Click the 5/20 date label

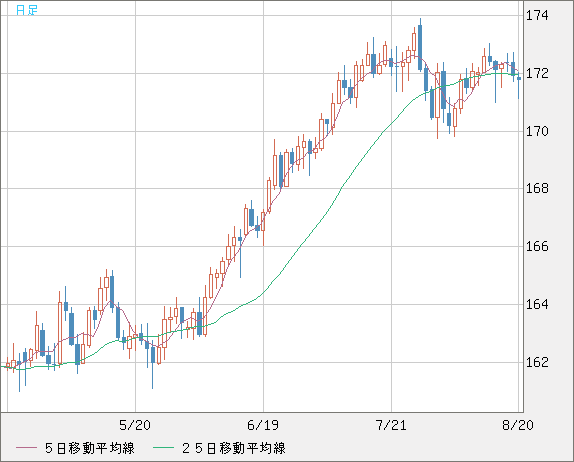click(135, 425)
